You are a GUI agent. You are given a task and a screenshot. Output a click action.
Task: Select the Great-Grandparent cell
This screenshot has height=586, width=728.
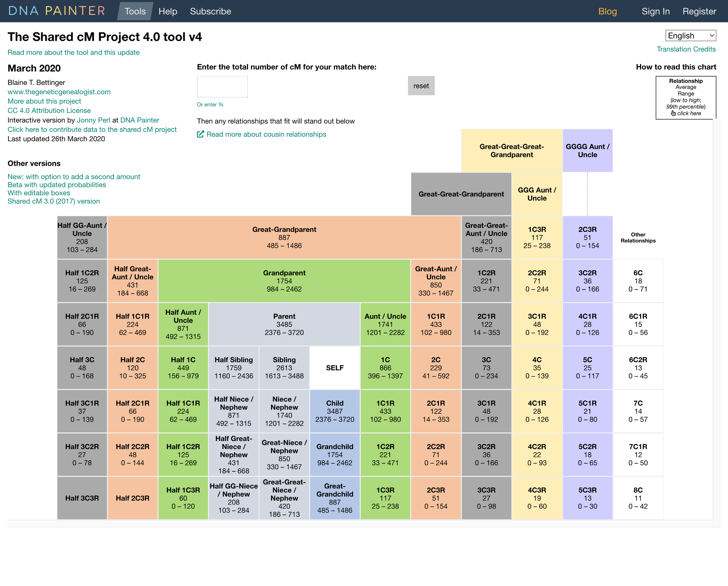click(x=284, y=238)
